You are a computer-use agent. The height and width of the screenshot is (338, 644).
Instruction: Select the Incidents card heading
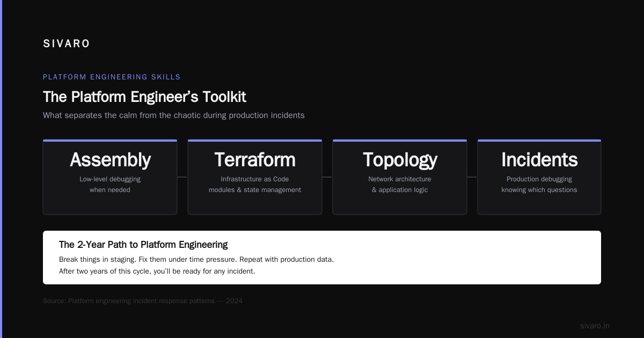539,160
